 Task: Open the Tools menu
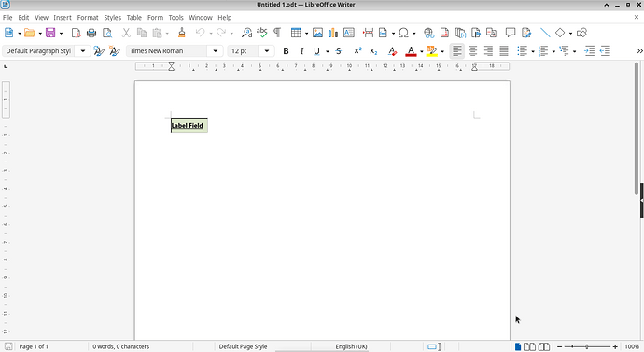pyautogui.click(x=175, y=17)
